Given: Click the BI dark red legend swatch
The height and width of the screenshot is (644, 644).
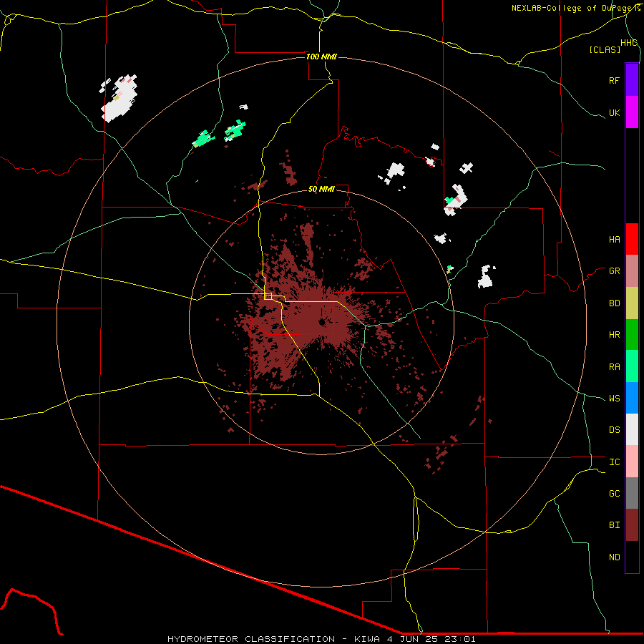Looking at the screenshot, I should tap(632, 525).
